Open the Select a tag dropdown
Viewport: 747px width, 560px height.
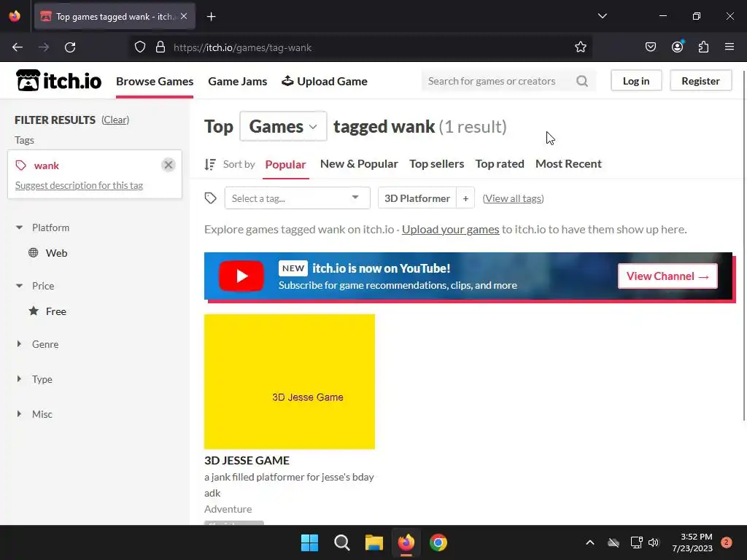(298, 198)
